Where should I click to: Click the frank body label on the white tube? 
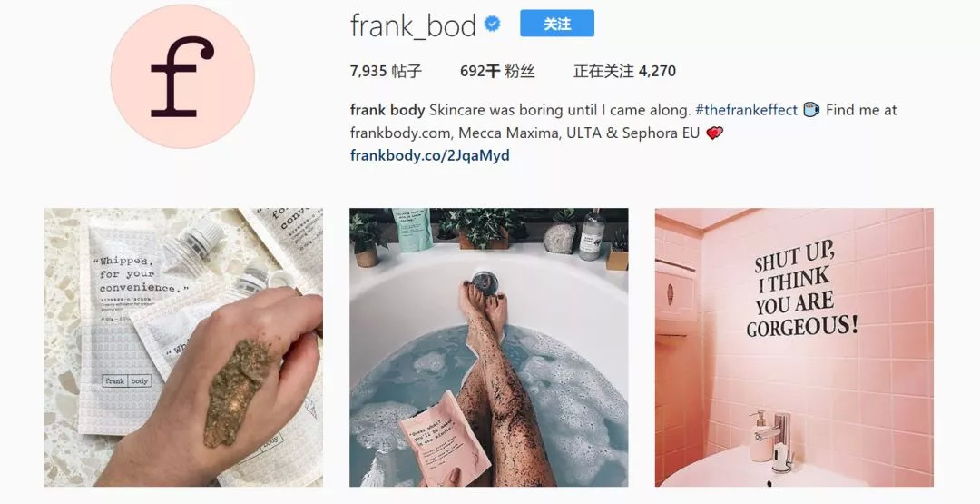(x=127, y=380)
